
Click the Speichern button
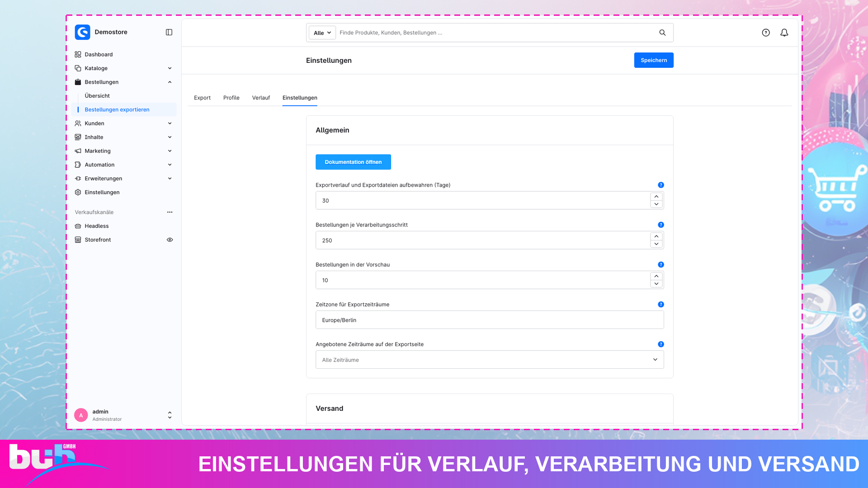click(654, 60)
